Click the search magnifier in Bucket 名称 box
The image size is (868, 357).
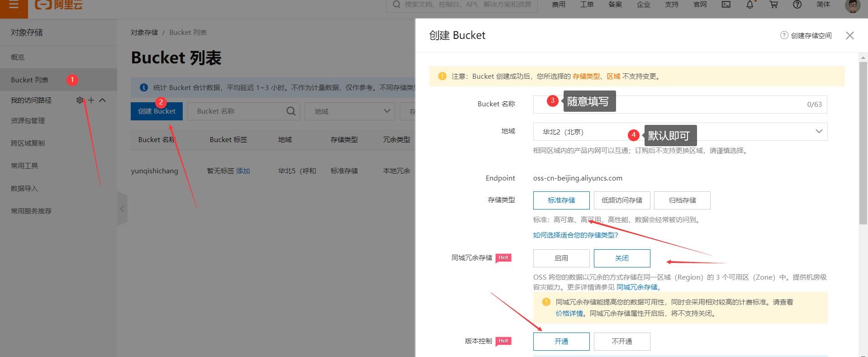coord(291,111)
